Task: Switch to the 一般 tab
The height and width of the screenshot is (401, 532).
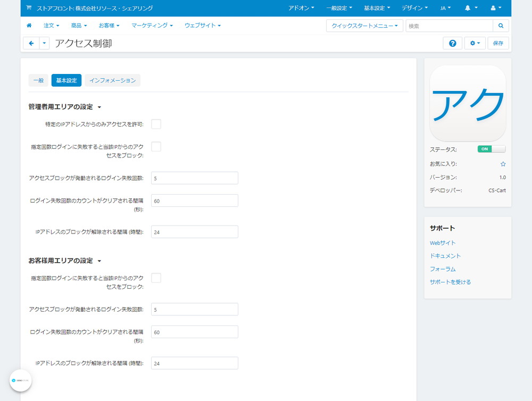Action: tap(38, 80)
